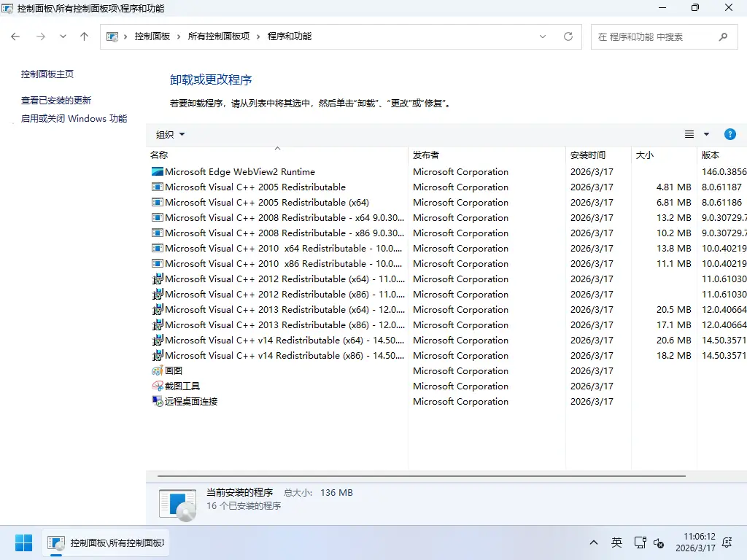Select Microsoft Edge WebView2 Runtime name text

239,172
